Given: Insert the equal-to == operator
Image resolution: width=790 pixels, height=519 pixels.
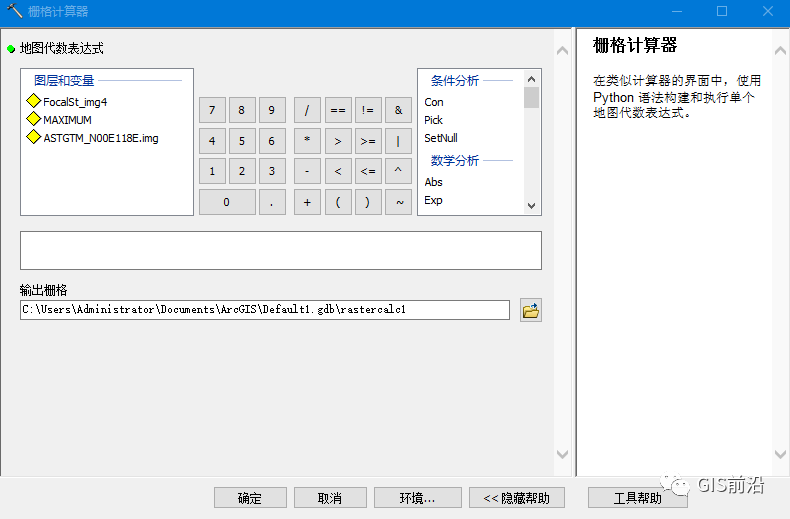Looking at the screenshot, I should [338, 110].
